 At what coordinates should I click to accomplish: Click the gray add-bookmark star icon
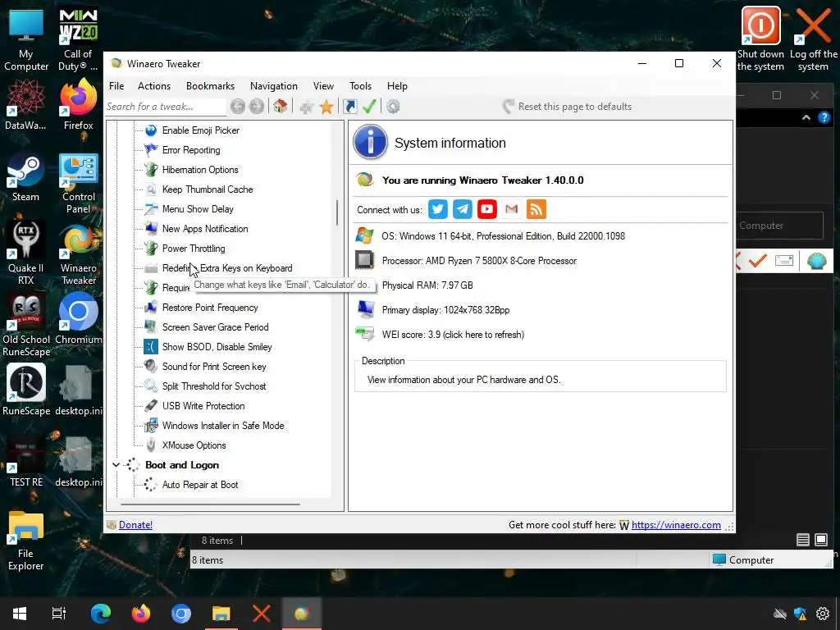click(x=307, y=107)
